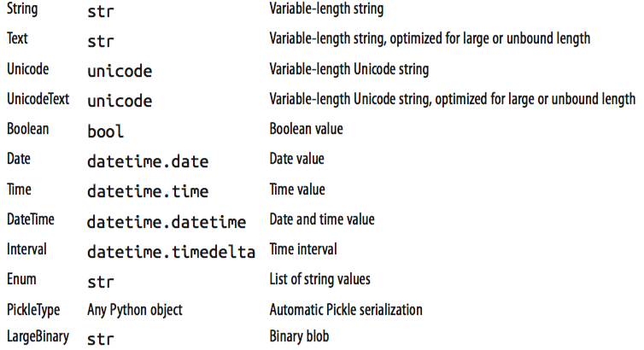Click the "LargeBinary" type name
The height and width of the screenshot is (350, 644).
(37, 337)
